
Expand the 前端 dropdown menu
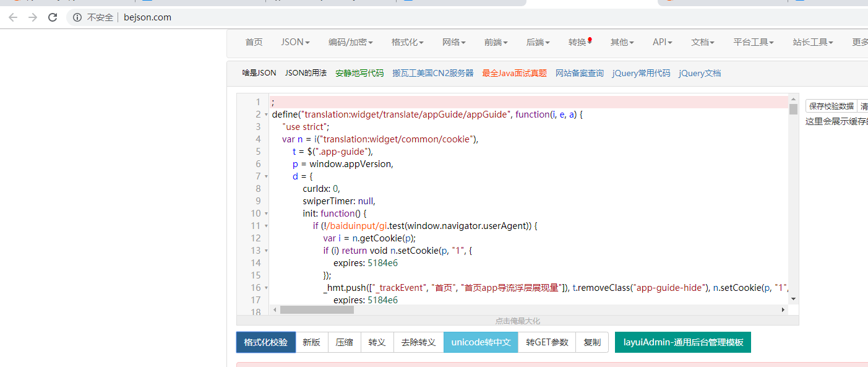click(496, 42)
